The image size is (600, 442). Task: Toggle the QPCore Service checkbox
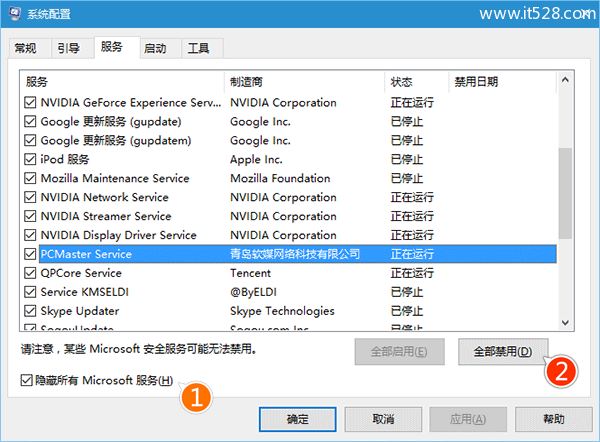[30, 273]
